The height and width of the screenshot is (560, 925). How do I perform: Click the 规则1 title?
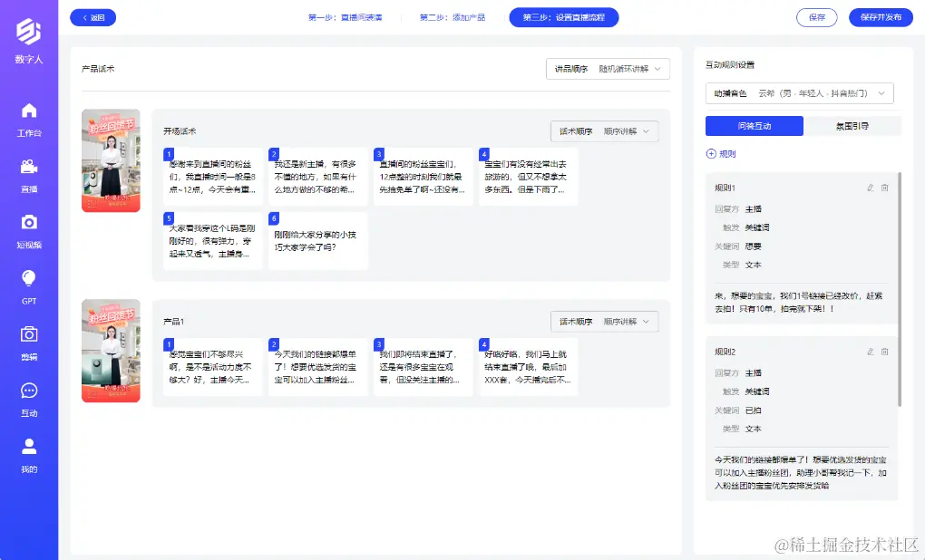725,188
